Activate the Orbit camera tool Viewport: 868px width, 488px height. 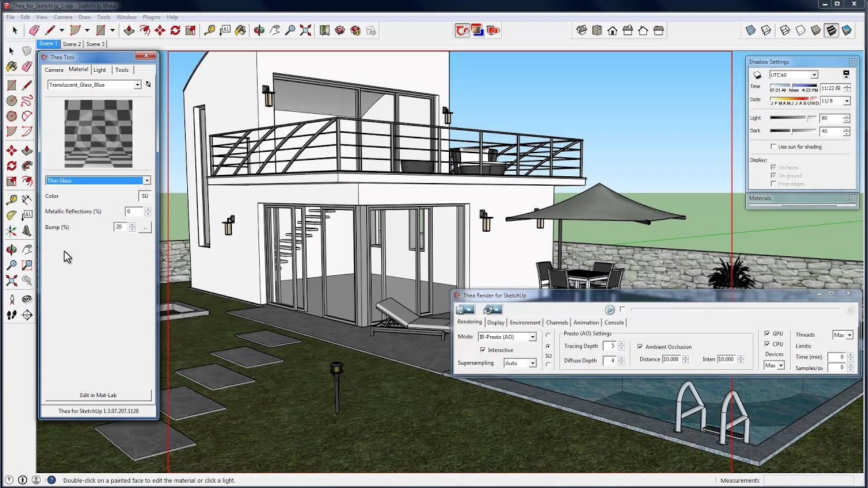click(259, 30)
